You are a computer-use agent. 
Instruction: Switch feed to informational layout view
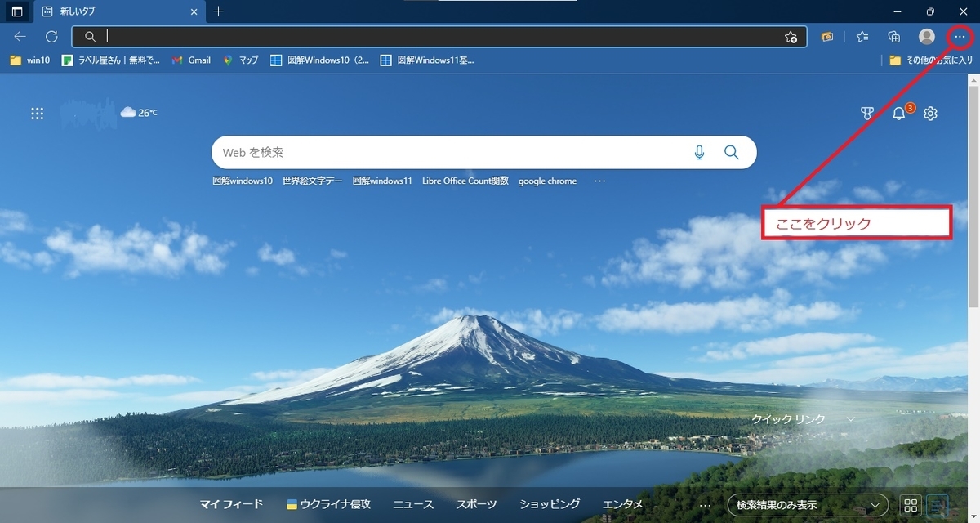[x=936, y=504]
